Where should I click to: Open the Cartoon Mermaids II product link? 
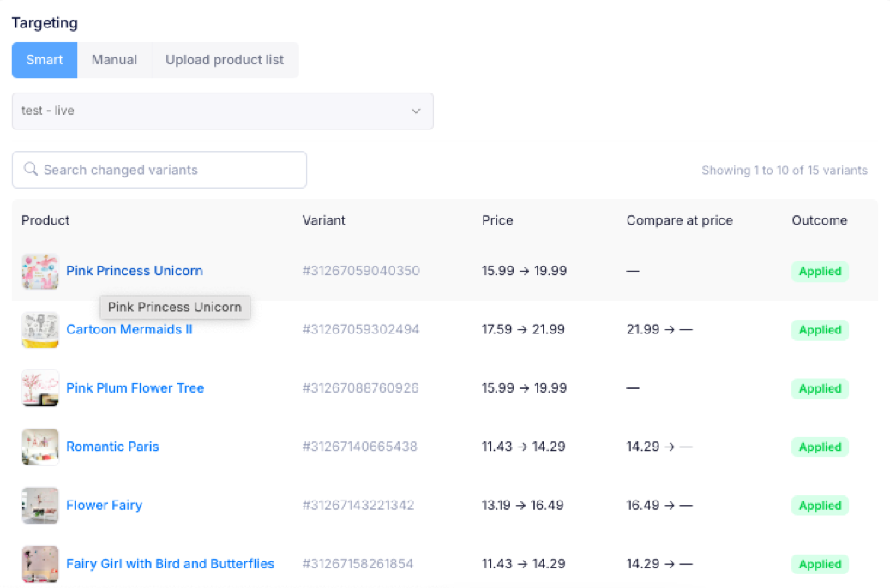click(x=129, y=329)
